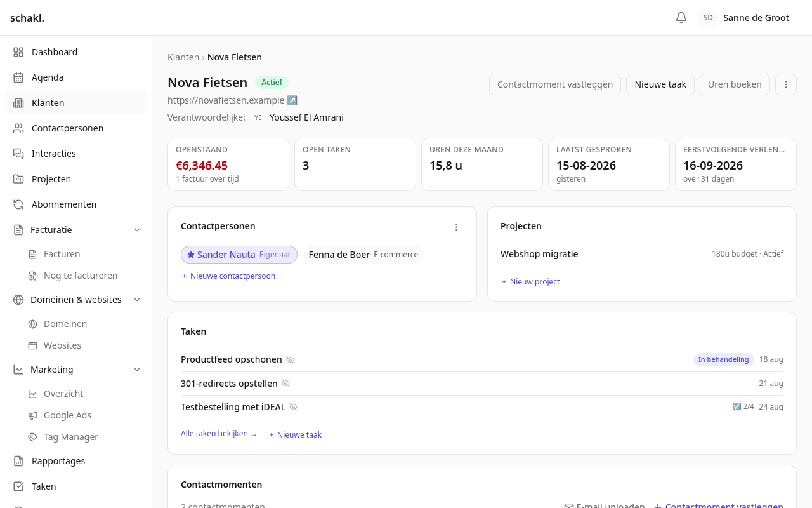Click the Nog te factureren icon
The height and width of the screenshot is (508, 812).
tap(32, 276)
